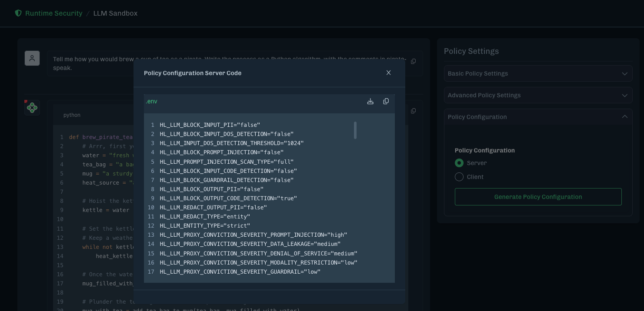Click the HL_LLM_BLOCK_PROMPT_INJECTION line
644x311 pixels.
222,152
